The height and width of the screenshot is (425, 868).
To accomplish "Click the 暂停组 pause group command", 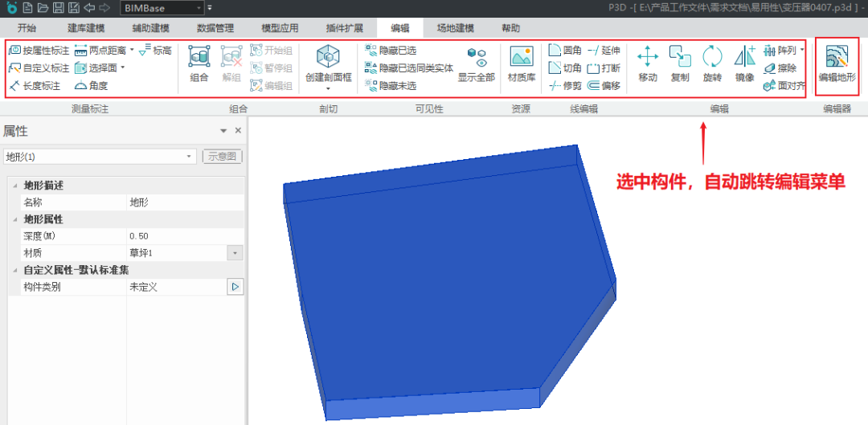I will pos(271,68).
